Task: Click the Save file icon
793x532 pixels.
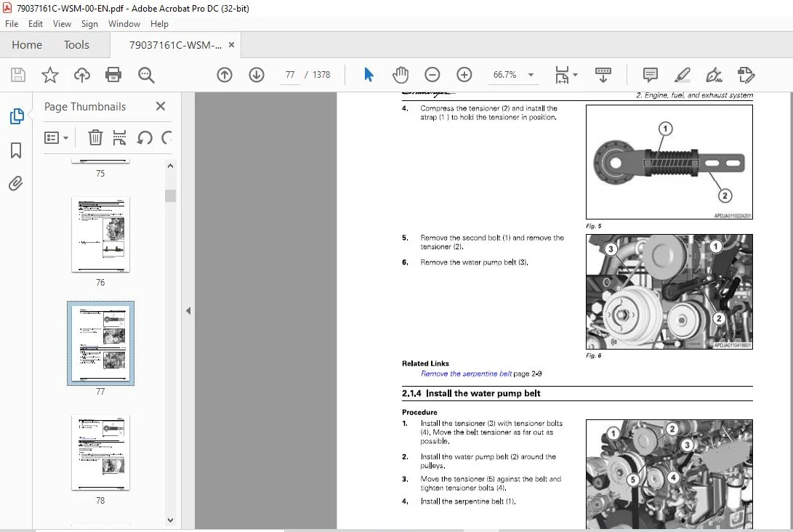Action: tap(18, 75)
